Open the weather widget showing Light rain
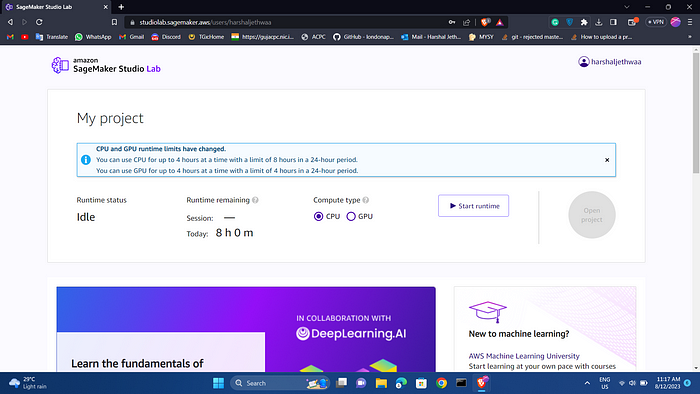The image size is (700, 394). (x=28, y=383)
